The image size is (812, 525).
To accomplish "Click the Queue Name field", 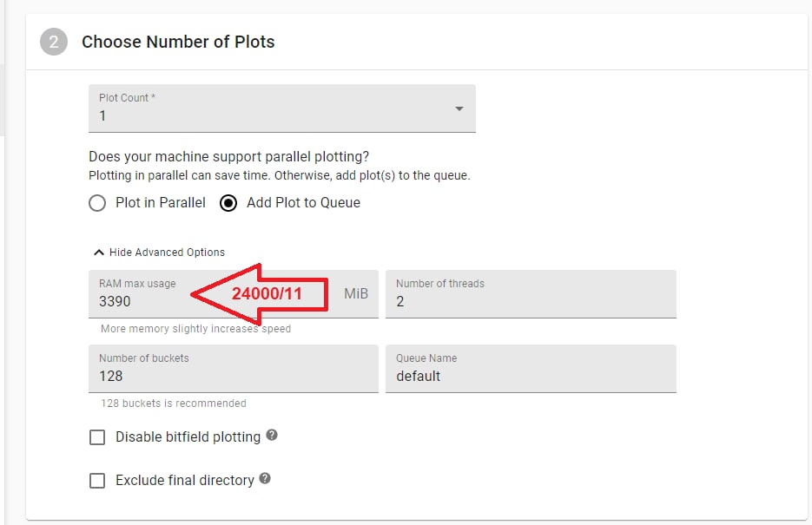I will (x=531, y=368).
